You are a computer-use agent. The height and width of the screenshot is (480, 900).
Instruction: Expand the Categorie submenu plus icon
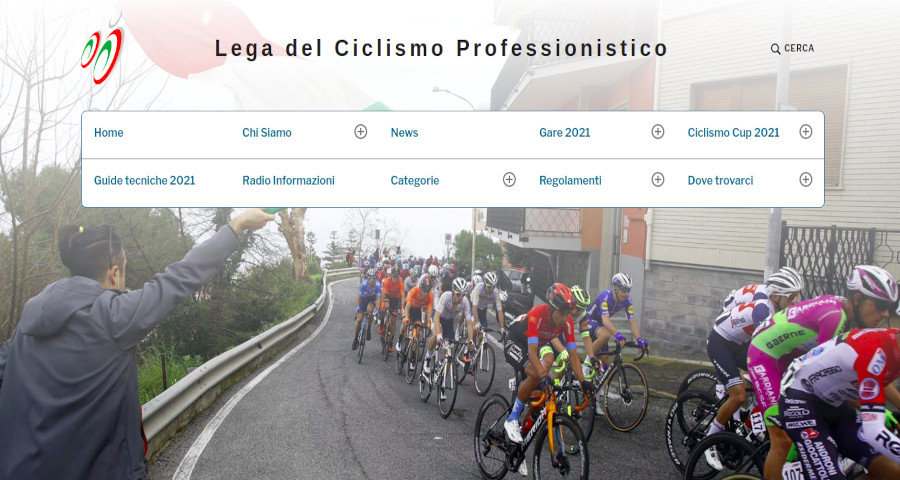pyautogui.click(x=509, y=180)
